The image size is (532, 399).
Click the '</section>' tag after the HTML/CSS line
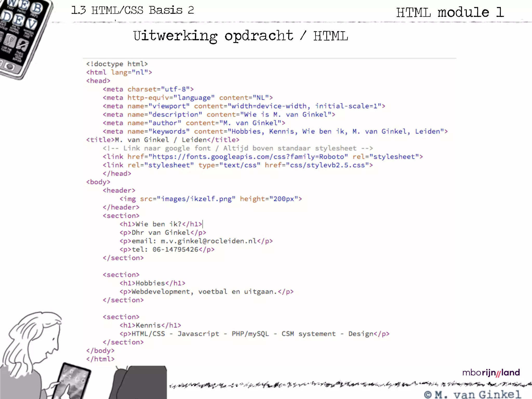coord(123,342)
